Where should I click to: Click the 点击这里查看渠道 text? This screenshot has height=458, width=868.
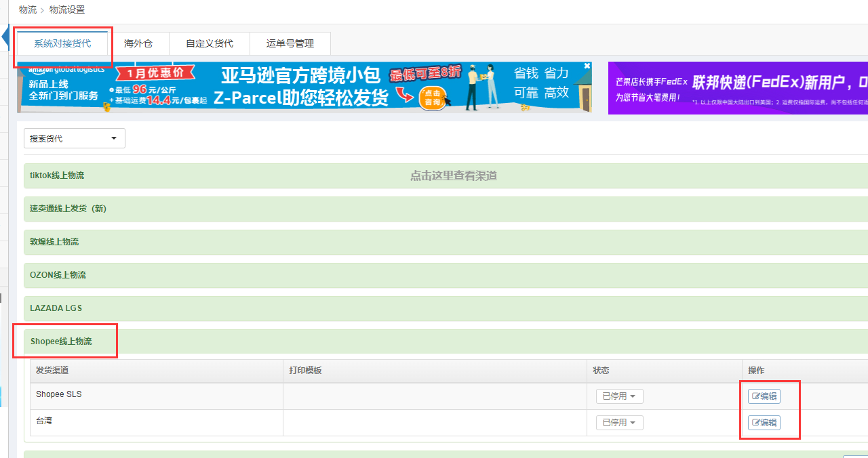[x=454, y=175]
